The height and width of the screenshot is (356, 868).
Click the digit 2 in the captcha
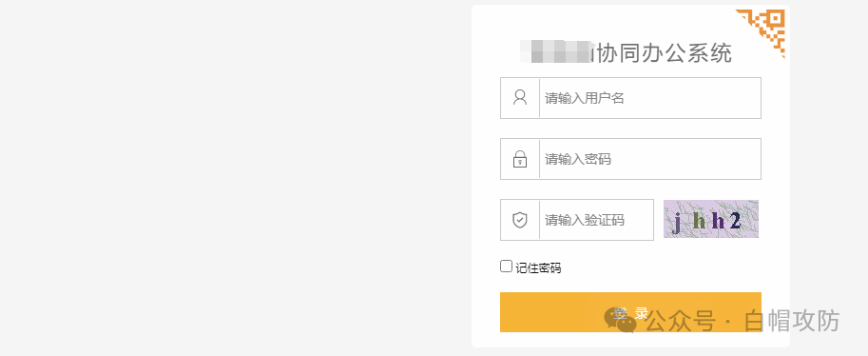click(735, 221)
